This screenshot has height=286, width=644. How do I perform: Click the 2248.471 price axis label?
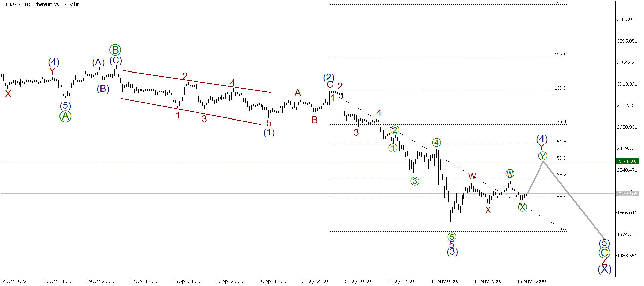coord(627,170)
